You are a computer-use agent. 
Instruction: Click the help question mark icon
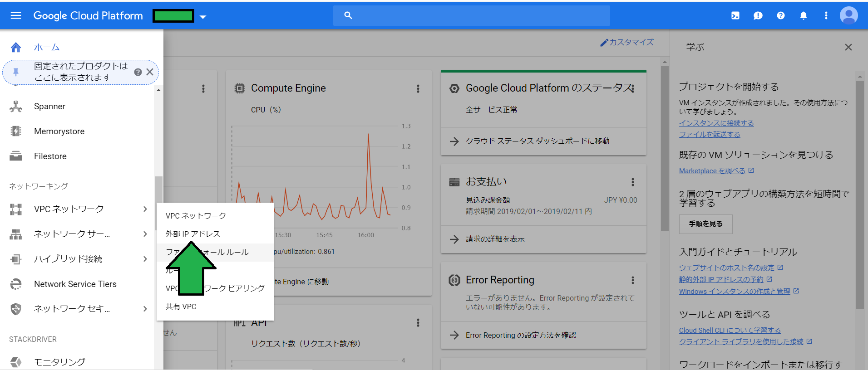[781, 16]
